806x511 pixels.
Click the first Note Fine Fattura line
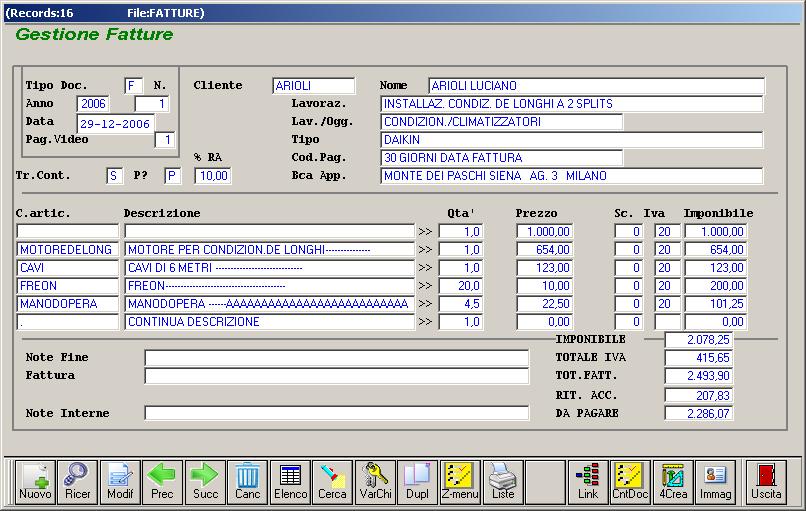tap(337, 358)
